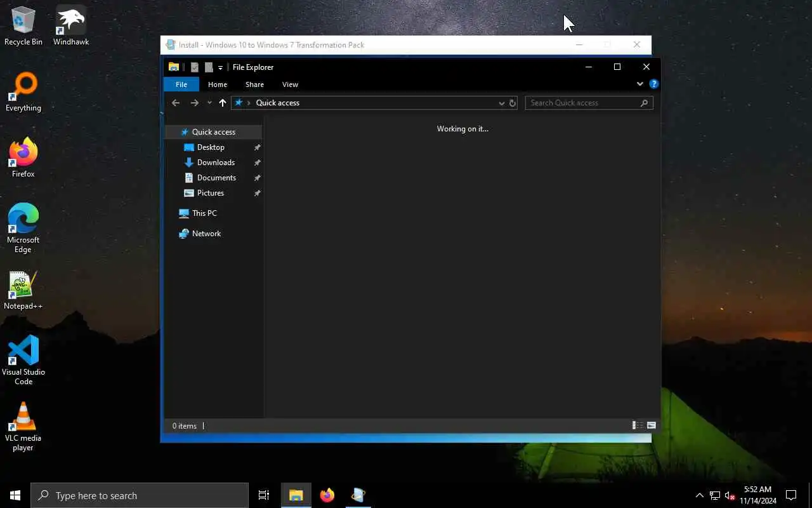Click File Explorer taskbar icon
812x508 pixels.
pos(296,495)
